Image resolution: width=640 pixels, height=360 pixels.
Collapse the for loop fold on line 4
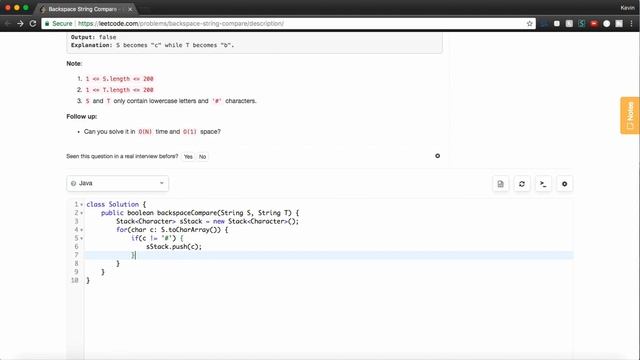[82, 230]
